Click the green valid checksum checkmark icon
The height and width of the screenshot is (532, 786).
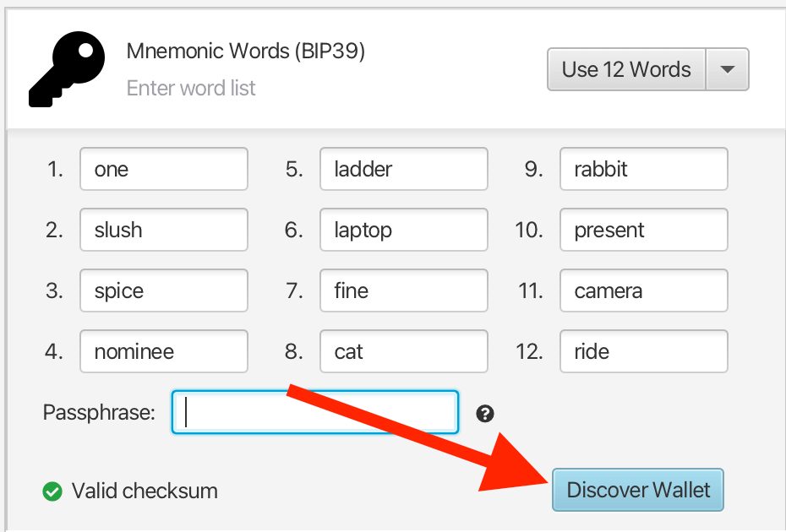(52, 491)
